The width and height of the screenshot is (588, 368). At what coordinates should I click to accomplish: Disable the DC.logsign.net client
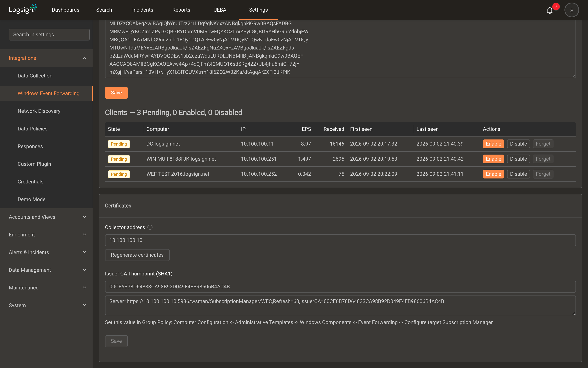click(518, 144)
